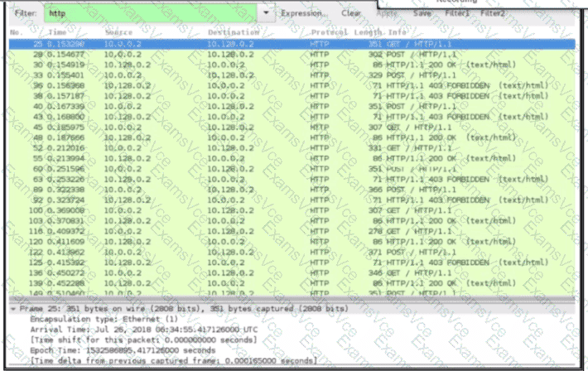Collapse the Frame 25 details tree
Screen dimensions: 588x371
tap(12, 308)
